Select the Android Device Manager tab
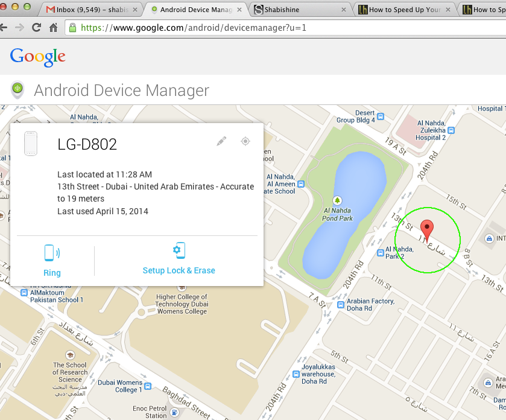 click(x=196, y=10)
